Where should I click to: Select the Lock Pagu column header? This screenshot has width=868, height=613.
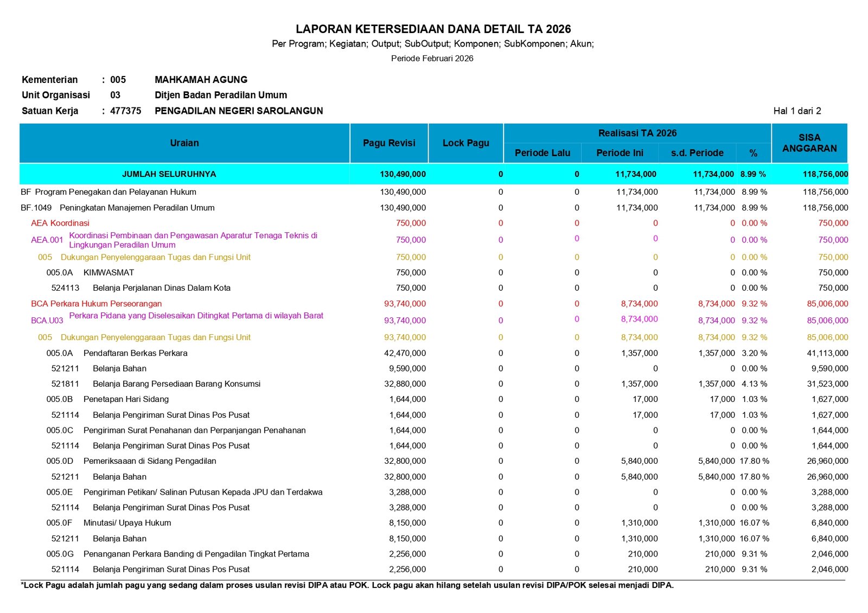(x=465, y=143)
